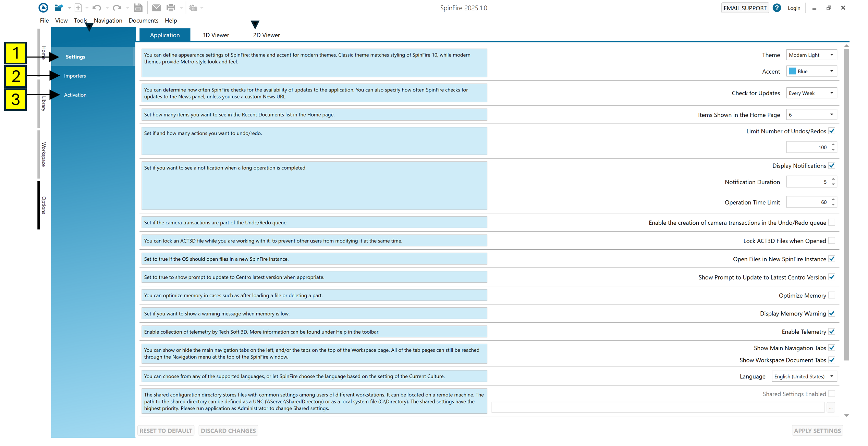Switch to the 3D Viewer tab
The width and height of the screenshot is (868, 446).
click(216, 35)
